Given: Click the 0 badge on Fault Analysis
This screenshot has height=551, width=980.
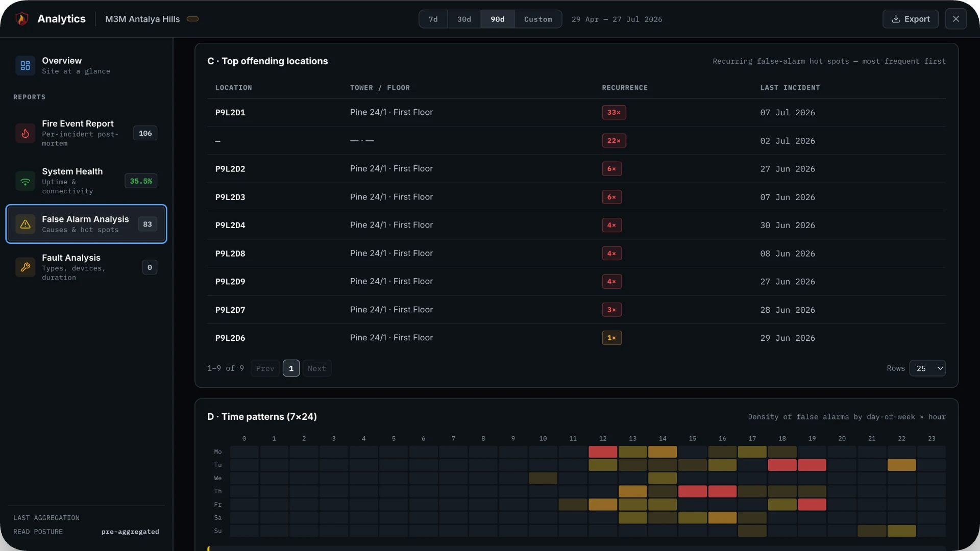Looking at the screenshot, I should point(150,267).
